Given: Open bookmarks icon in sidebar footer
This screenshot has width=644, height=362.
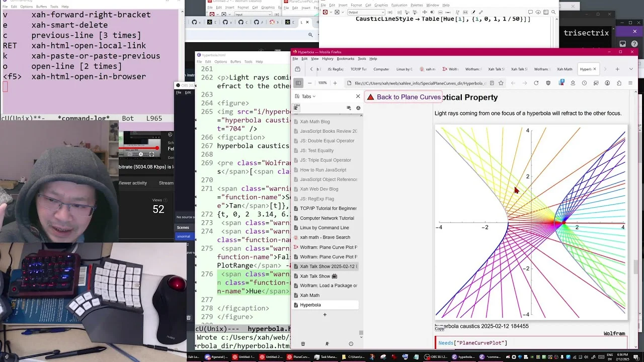Looking at the screenshot, I should pyautogui.click(x=327, y=344).
